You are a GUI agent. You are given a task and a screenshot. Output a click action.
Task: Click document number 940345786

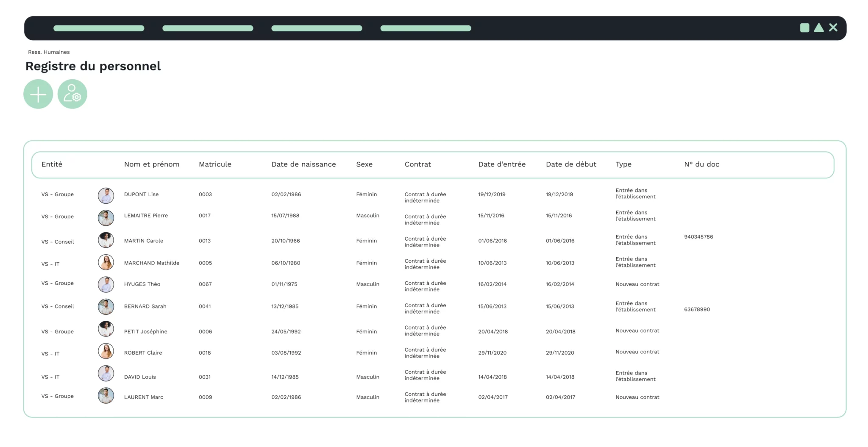[698, 237]
